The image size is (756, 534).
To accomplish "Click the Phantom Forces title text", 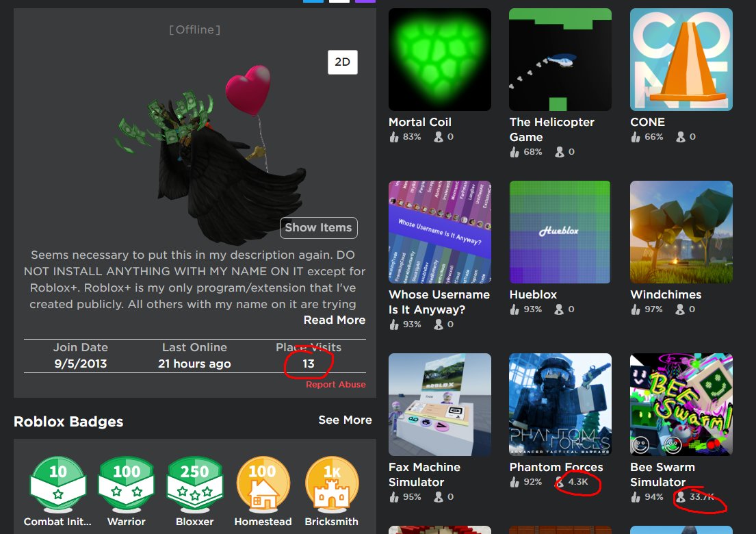I will (x=556, y=468).
